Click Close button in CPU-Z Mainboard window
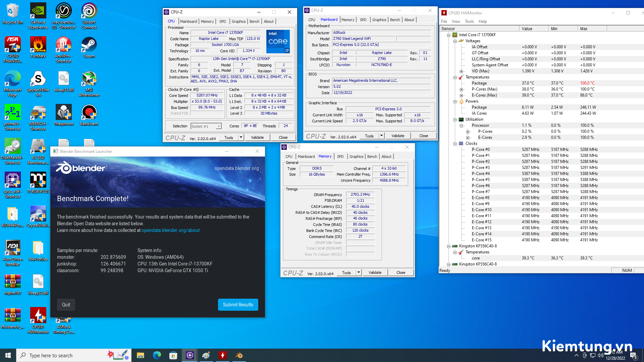Viewport: 644px width, 362px height. [x=424, y=136]
